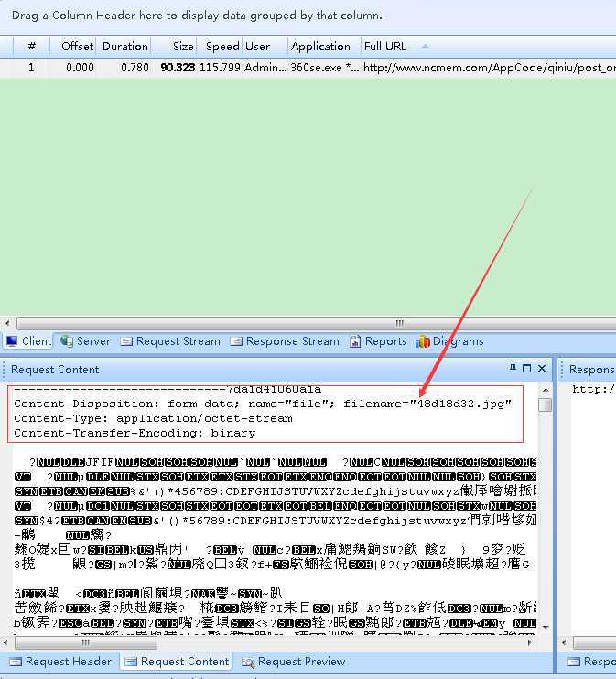Switch to the Reports tab
The width and height of the screenshot is (616, 679).
[379, 341]
